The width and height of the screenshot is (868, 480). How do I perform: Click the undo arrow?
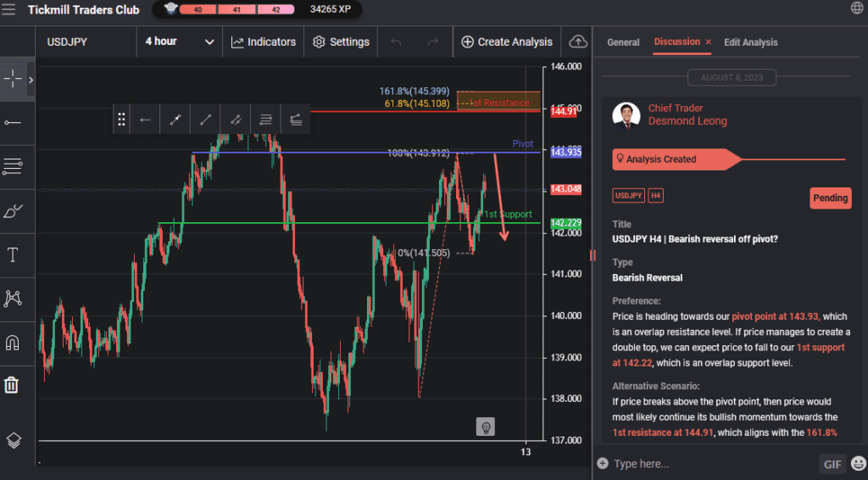pos(396,42)
